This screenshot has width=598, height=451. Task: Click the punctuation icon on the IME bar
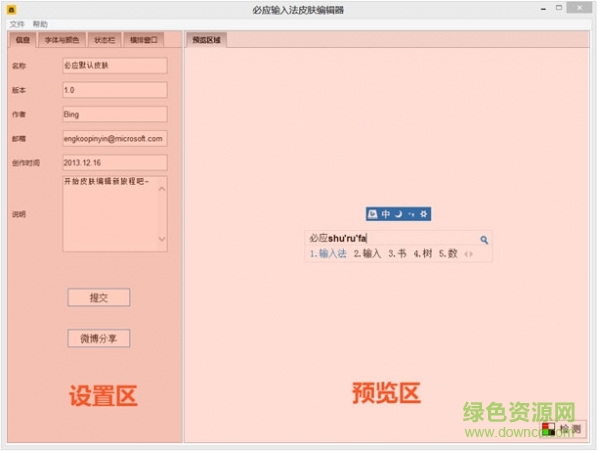(x=411, y=215)
